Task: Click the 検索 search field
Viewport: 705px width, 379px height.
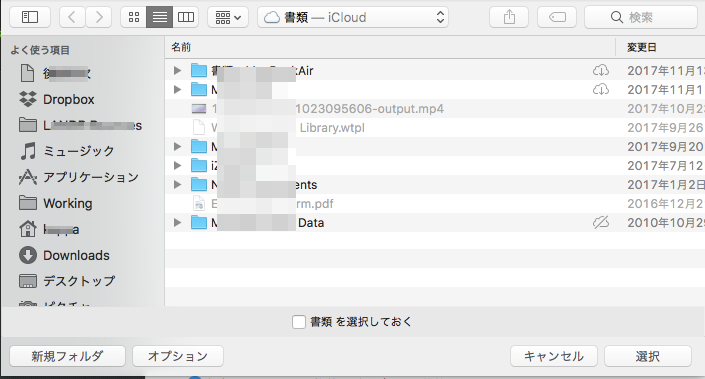Action: click(641, 17)
